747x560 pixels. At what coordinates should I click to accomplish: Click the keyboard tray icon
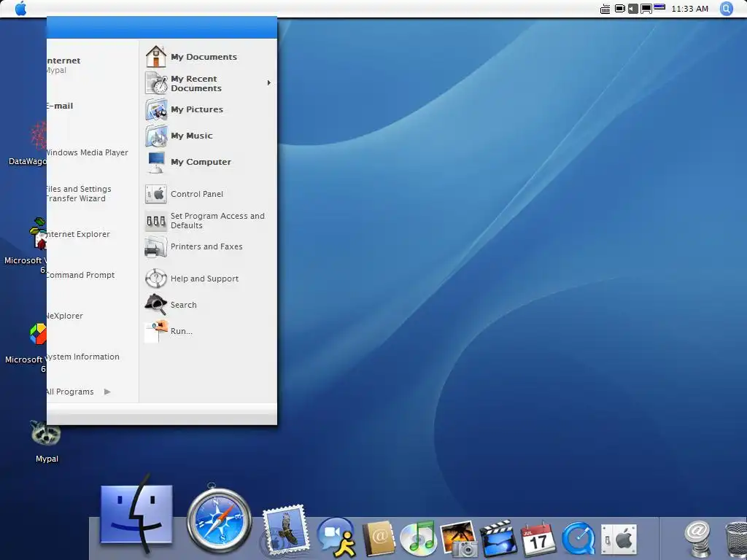tap(605, 9)
